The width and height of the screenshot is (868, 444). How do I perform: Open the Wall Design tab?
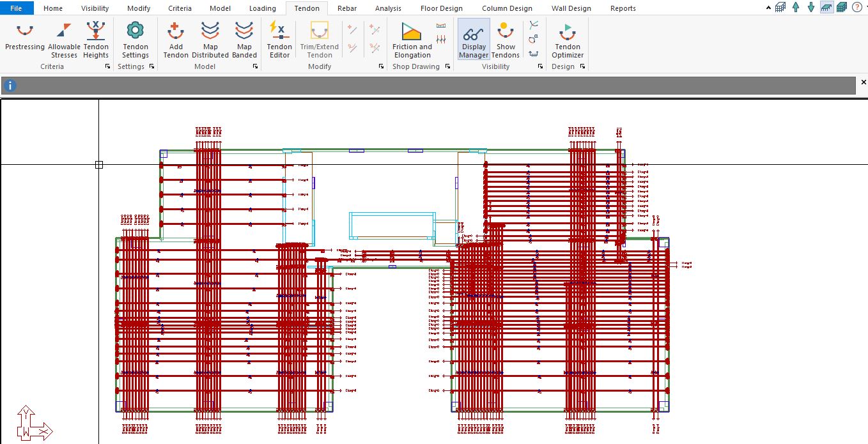point(571,8)
